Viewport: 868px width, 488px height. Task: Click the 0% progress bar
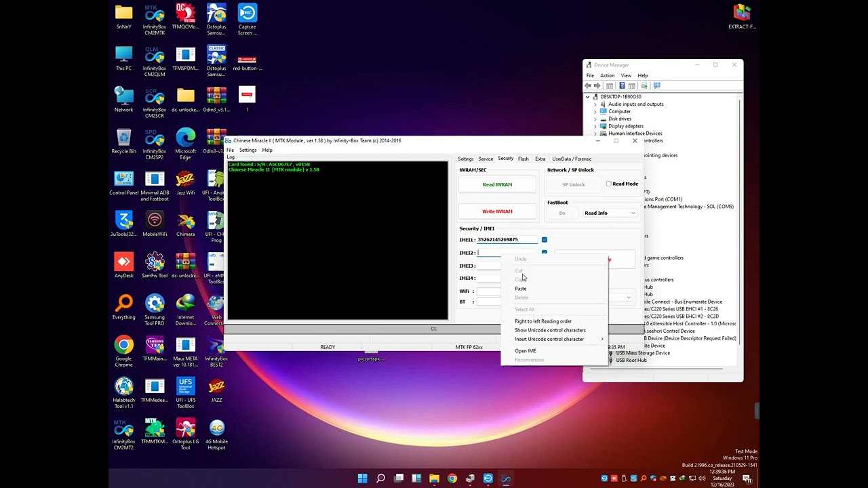click(433, 329)
